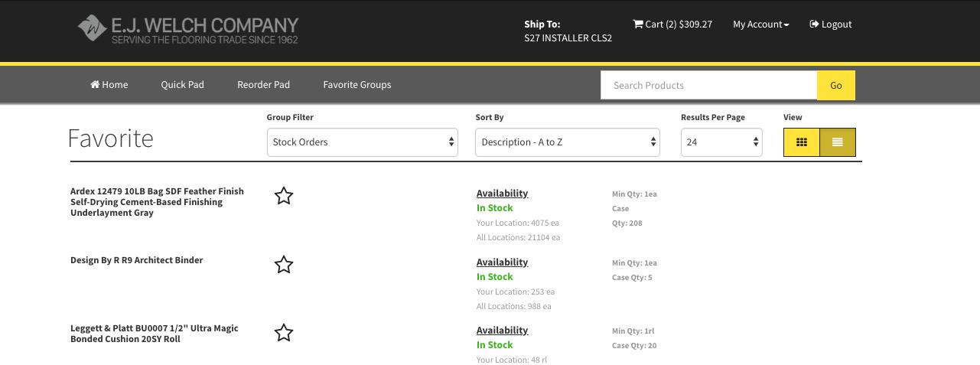Open the Sort By dropdown
980x365 pixels.
coord(568,142)
